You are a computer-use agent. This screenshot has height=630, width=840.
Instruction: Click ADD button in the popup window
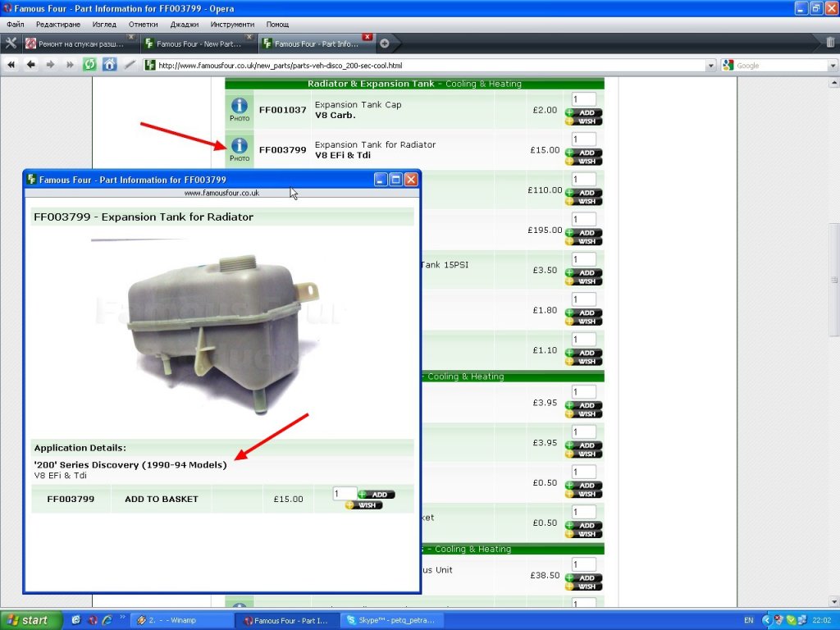point(377,495)
